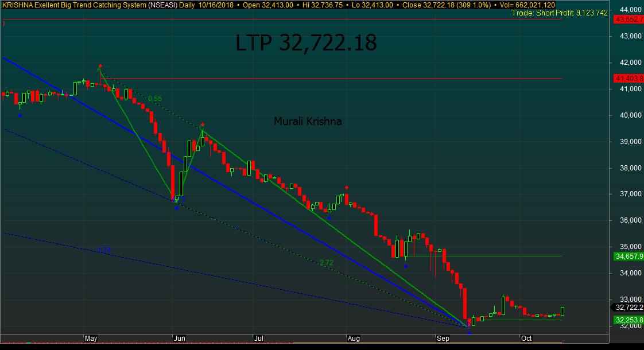The image size is (644, 350).
Task: Click the chart title 'KRISHNA Exellent Big Trend Catching System'
Action: [75, 5]
